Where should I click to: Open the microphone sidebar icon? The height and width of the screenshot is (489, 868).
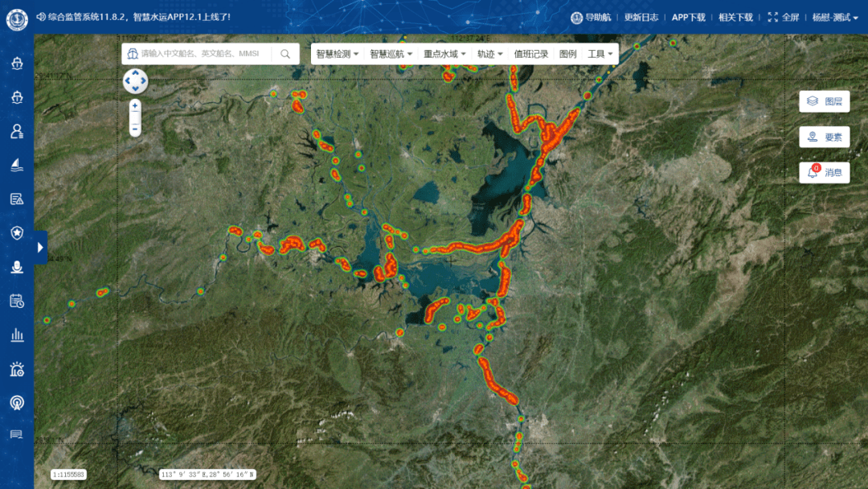coord(17,267)
